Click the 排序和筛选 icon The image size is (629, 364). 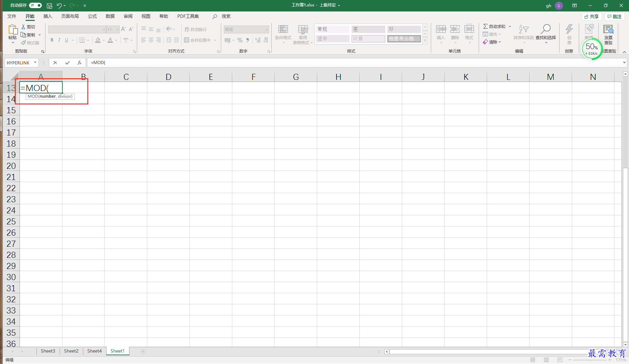click(x=523, y=29)
